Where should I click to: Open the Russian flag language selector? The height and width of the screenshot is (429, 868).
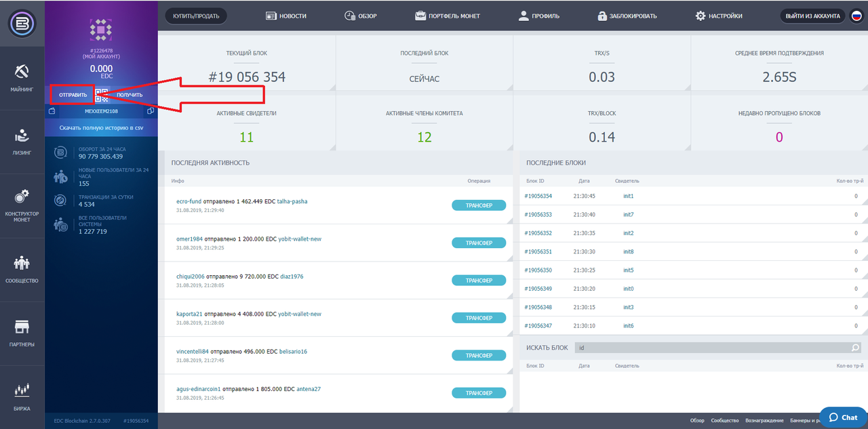pyautogui.click(x=856, y=16)
